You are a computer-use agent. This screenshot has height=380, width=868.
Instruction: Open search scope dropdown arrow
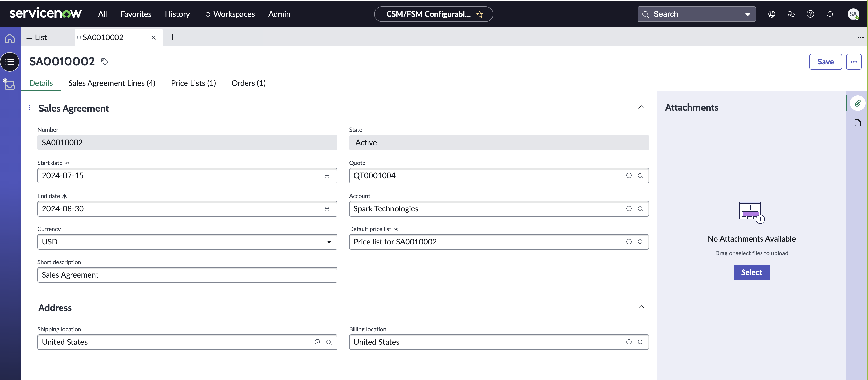(748, 14)
